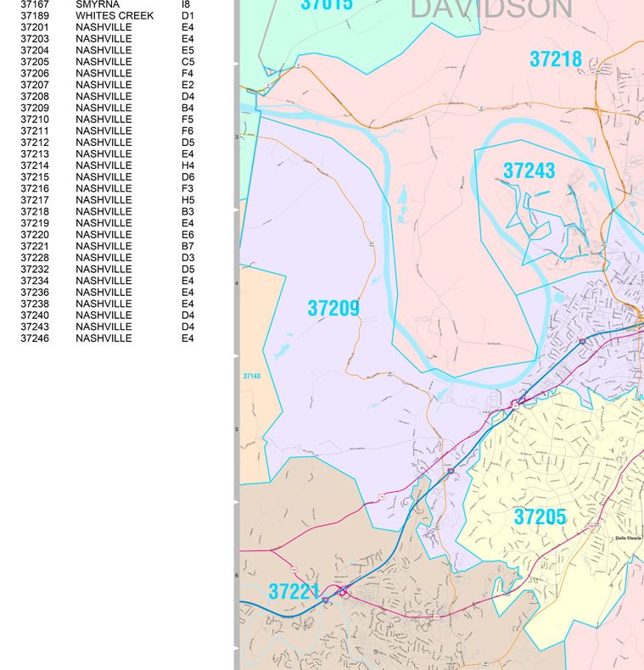Viewport: 644px width, 670px height.
Task: Click zip code 37228 in the list
Action: click(x=35, y=258)
